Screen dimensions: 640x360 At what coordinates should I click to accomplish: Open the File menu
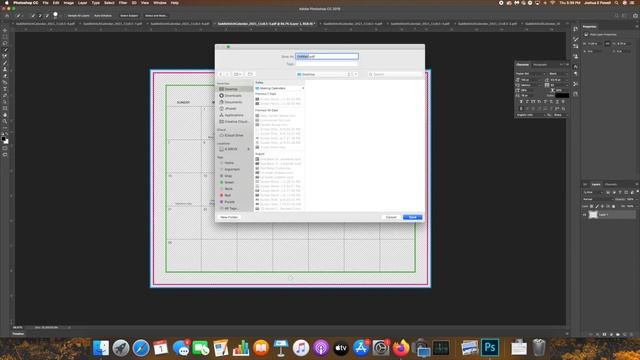tap(45, 3)
